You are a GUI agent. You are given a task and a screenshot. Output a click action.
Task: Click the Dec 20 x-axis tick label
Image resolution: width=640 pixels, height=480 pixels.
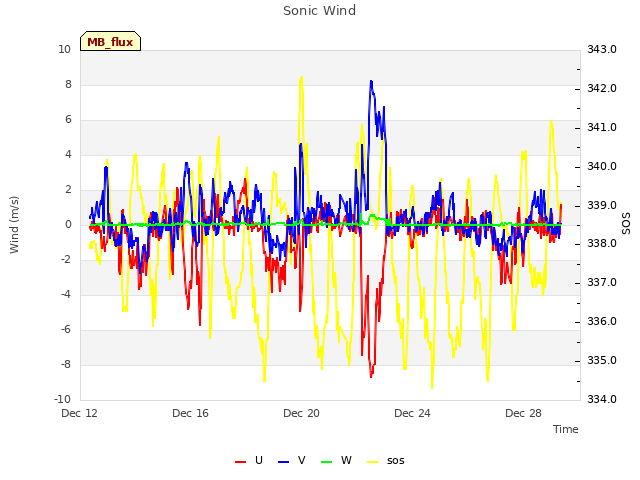[302, 413]
